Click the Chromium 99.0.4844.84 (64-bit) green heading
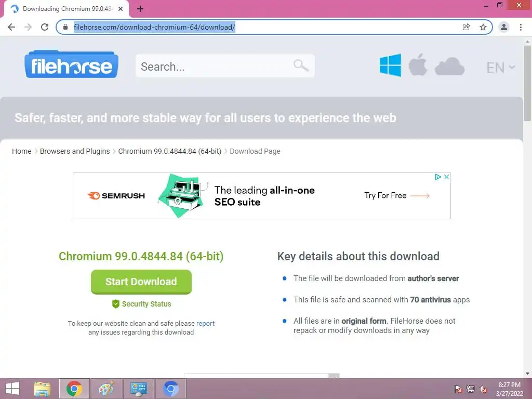The image size is (532, 399). (x=141, y=256)
